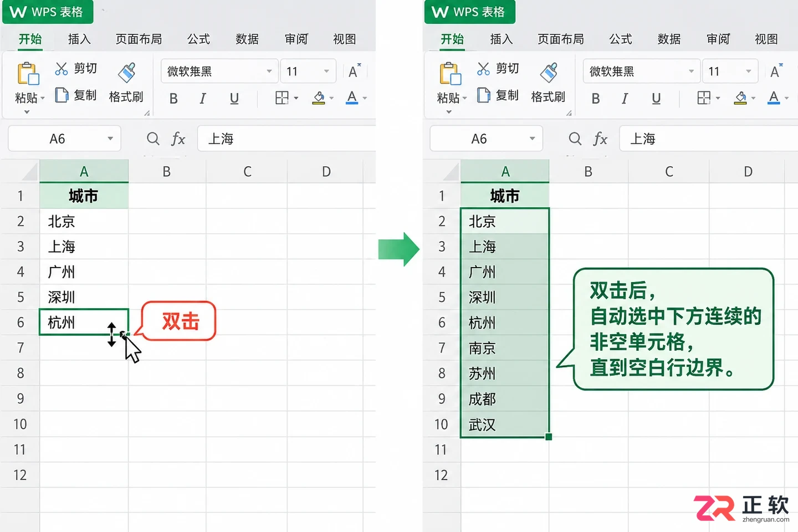Viewport: 798px width, 532px height.
Task: Click 复制 label in left window
Action: click(x=85, y=95)
